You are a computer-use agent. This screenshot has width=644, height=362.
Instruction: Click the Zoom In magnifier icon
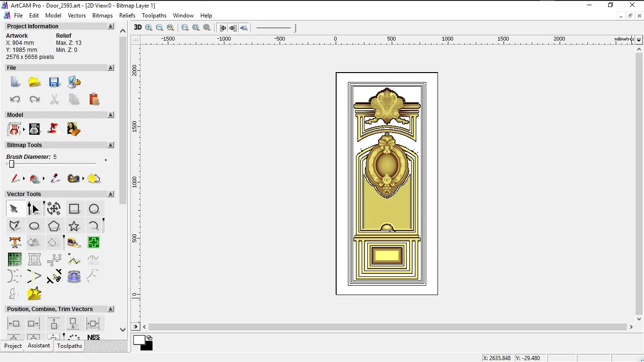click(x=149, y=28)
